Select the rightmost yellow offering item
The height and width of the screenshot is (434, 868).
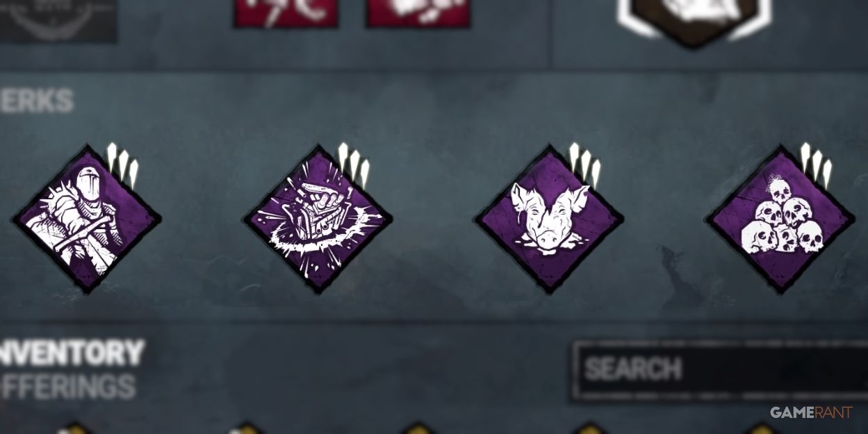[x=760, y=428]
